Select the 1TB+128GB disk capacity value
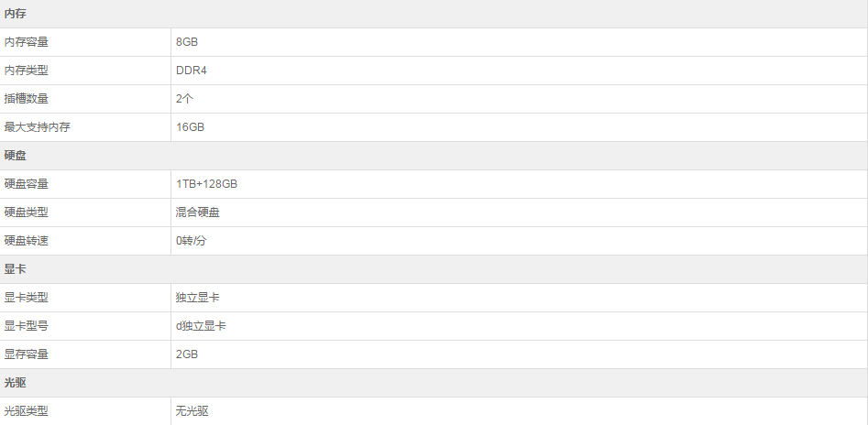Viewport: 868px width, 425px height. (x=206, y=184)
